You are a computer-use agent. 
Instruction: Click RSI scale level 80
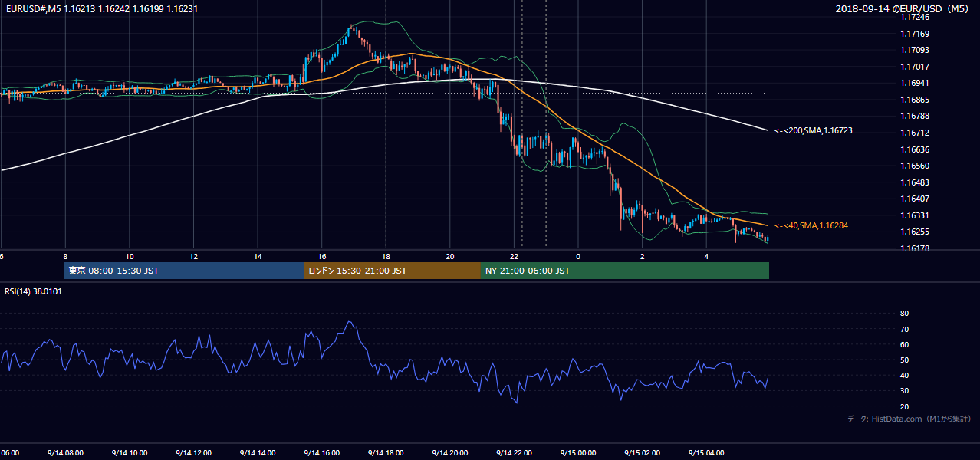(904, 314)
